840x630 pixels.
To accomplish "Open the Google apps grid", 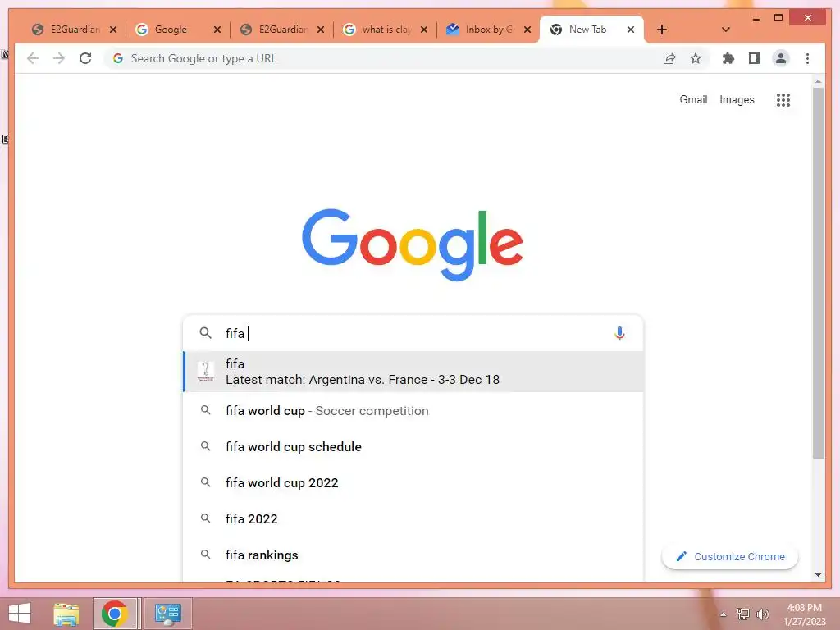I will 783,99.
